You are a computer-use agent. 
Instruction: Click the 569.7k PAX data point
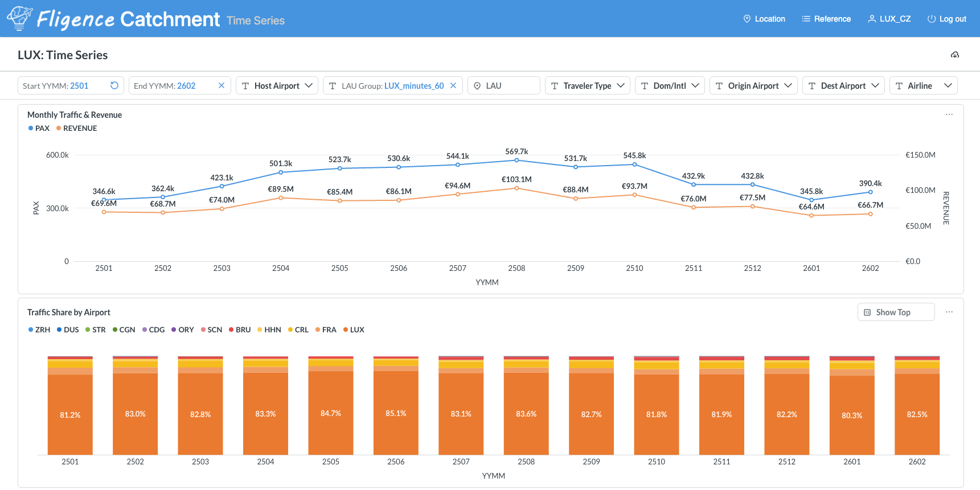tap(516, 160)
